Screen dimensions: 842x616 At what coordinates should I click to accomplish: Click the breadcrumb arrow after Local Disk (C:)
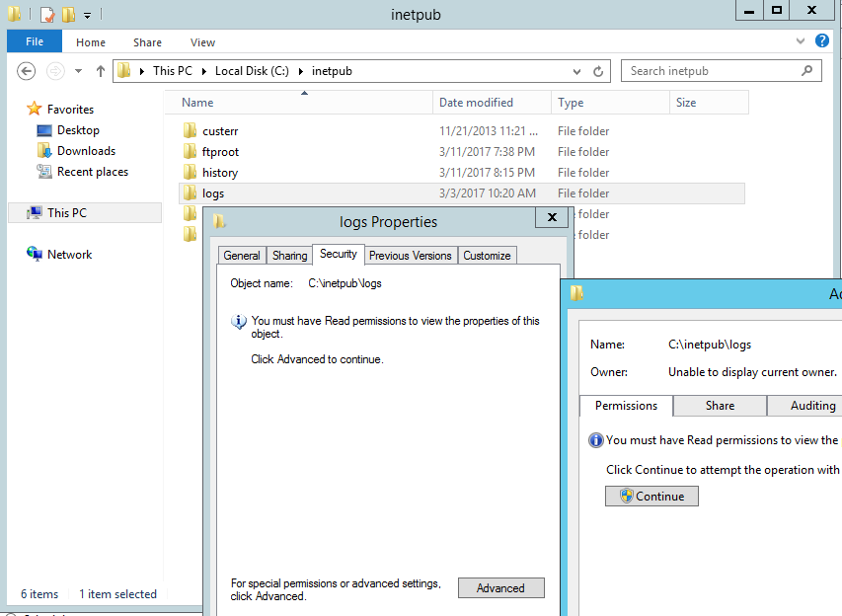click(x=301, y=71)
